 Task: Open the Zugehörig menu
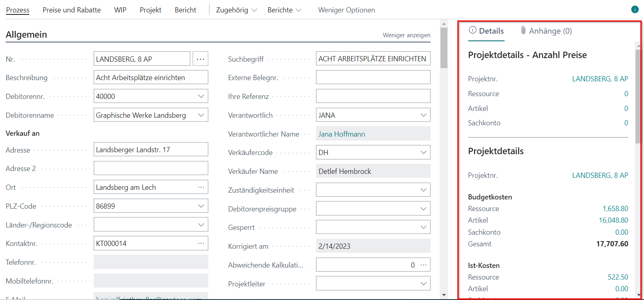coord(236,10)
